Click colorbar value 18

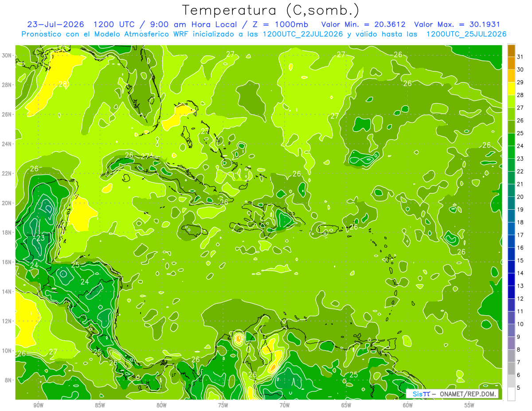520,222
